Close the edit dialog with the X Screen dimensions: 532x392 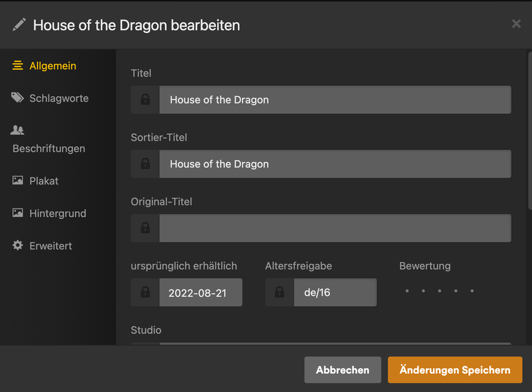coord(516,24)
